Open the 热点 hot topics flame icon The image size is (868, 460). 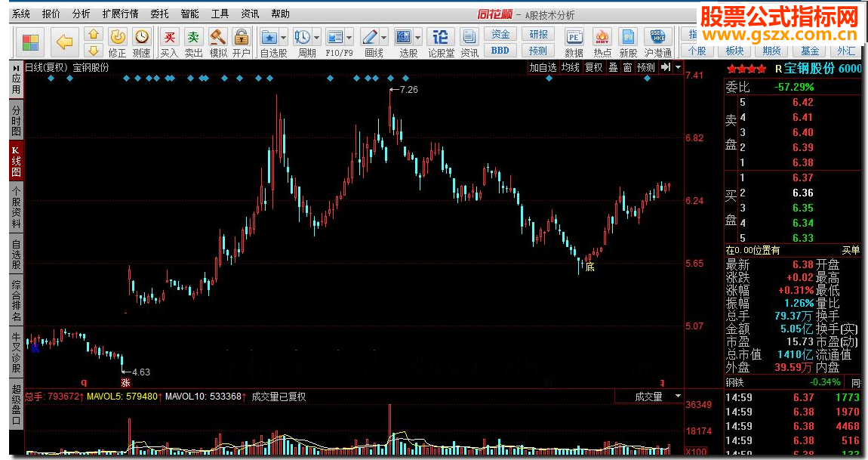[x=602, y=38]
